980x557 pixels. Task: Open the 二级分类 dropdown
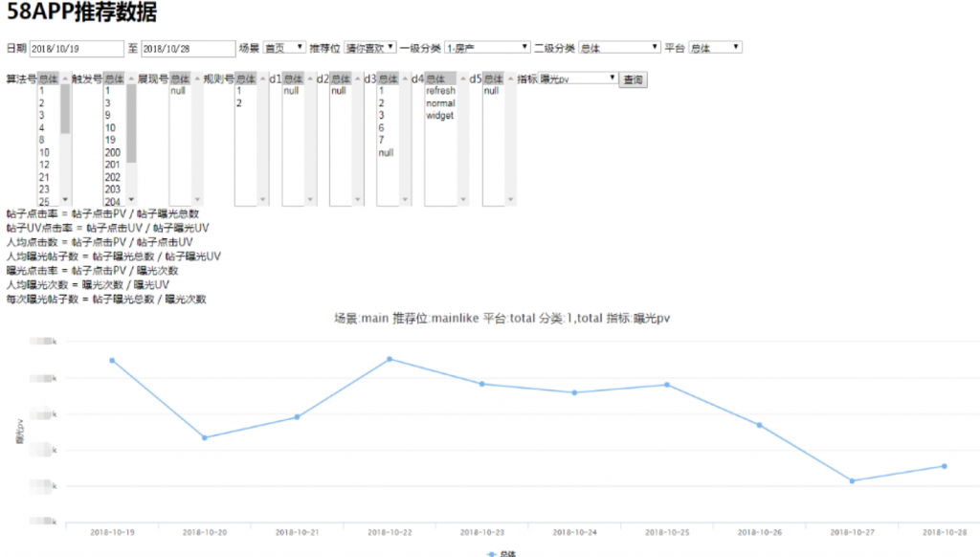pos(619,47)
